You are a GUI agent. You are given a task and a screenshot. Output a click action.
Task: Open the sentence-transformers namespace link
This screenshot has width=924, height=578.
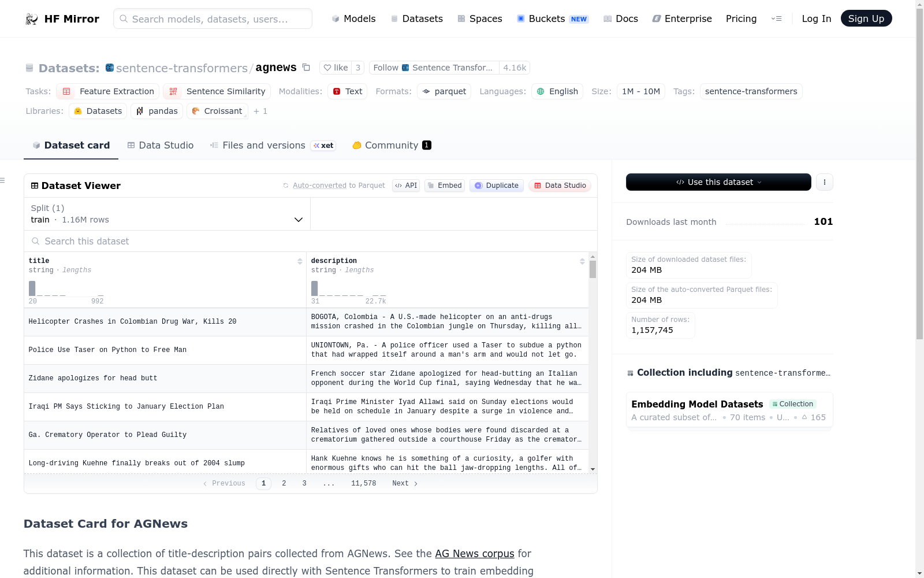(182, 68)
